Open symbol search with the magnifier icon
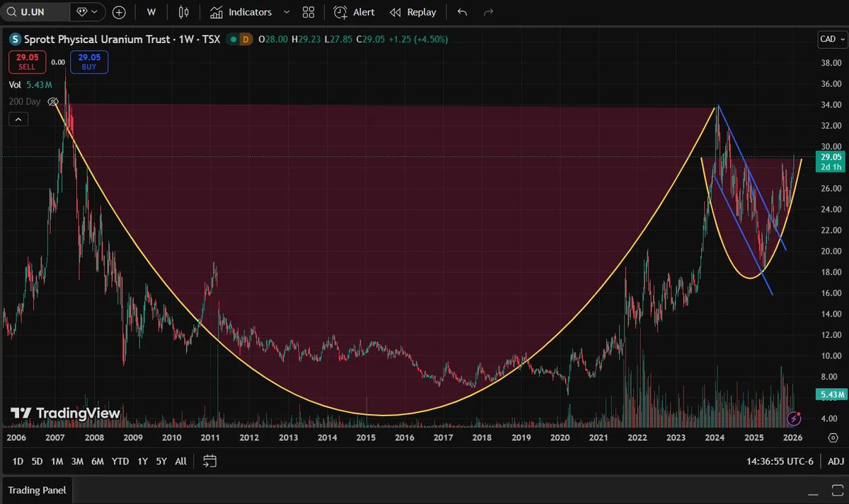 12,11
